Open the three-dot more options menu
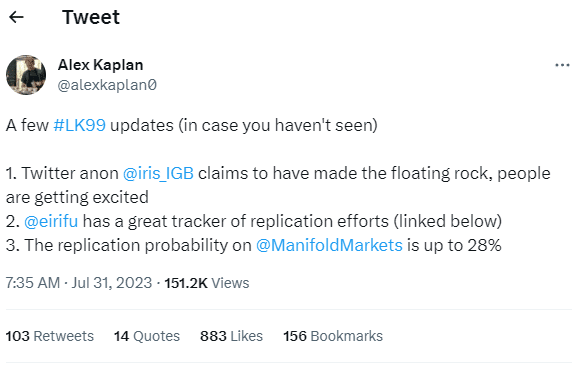Image resolution: width=588 pixels, height=371 pixels. pos(562,66)
